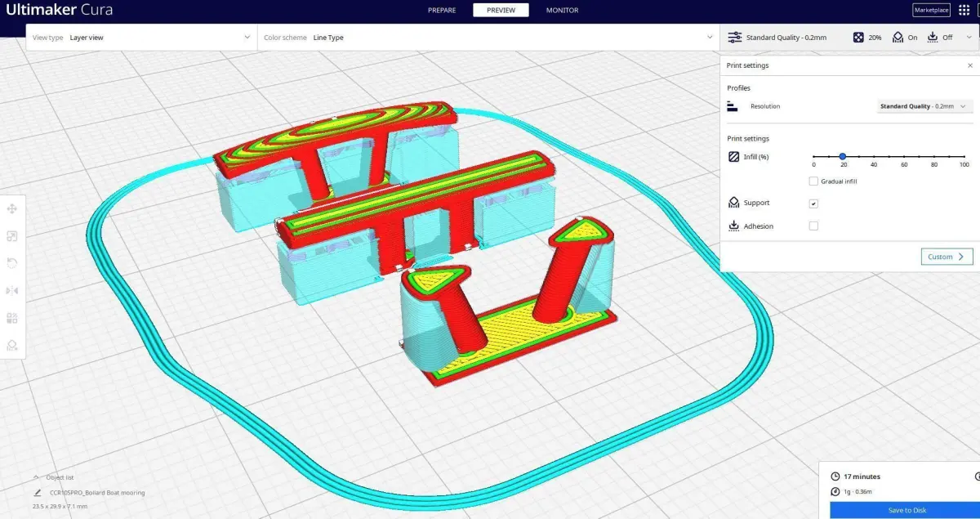Close the Print settings panel
This screenshot has width=980, height=519.
[970, 65]
